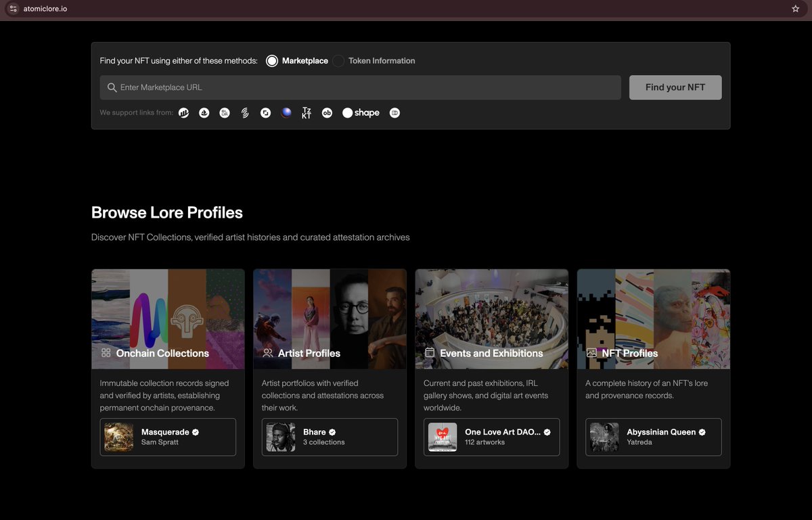Select the Marketplace search method
This screenshot has height=520, width=812.
click(272, 61)
